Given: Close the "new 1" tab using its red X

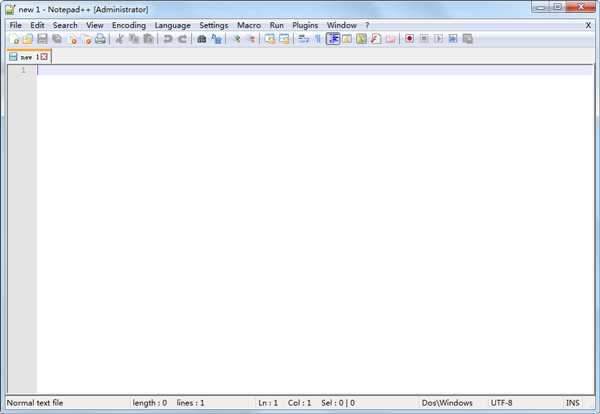Looking at the screenshot, I should 44,57.
